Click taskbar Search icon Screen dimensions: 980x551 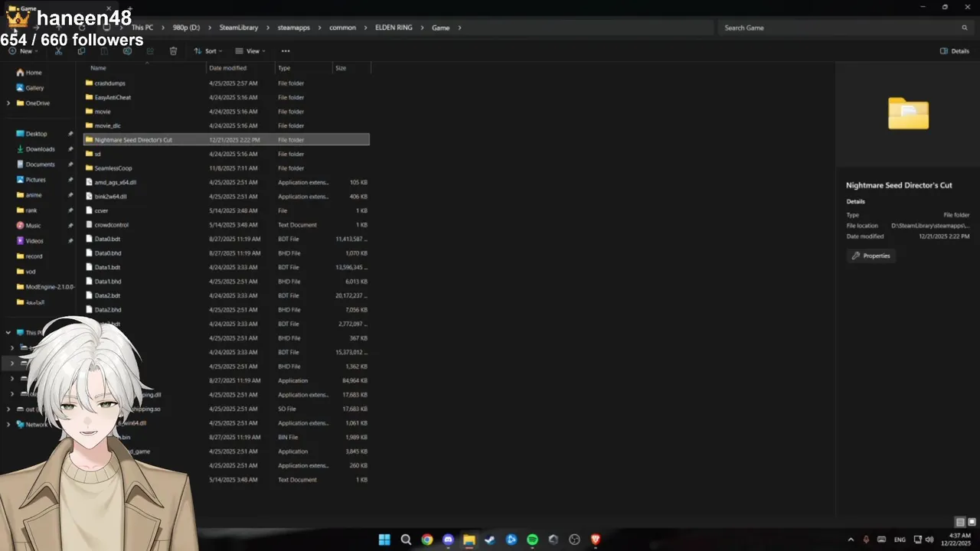click(406, 540)
